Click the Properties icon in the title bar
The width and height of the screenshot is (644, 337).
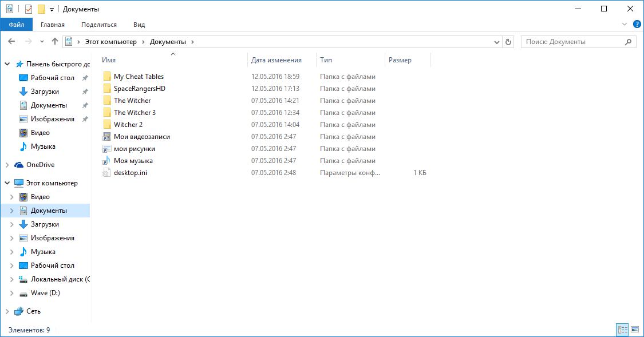[x=29, y=9]
